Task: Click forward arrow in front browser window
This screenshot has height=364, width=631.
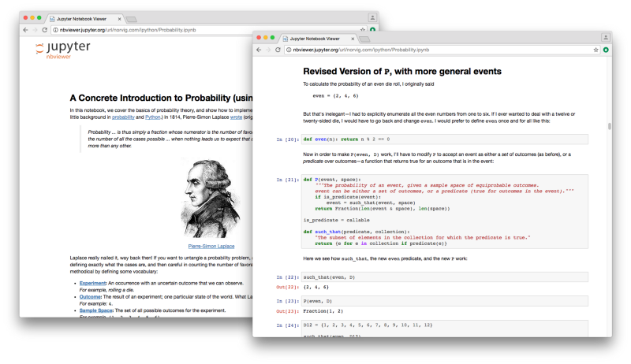Action: point(268,50)
